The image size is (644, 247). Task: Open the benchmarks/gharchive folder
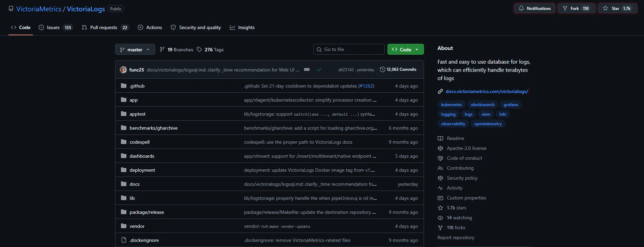(153, 128)
